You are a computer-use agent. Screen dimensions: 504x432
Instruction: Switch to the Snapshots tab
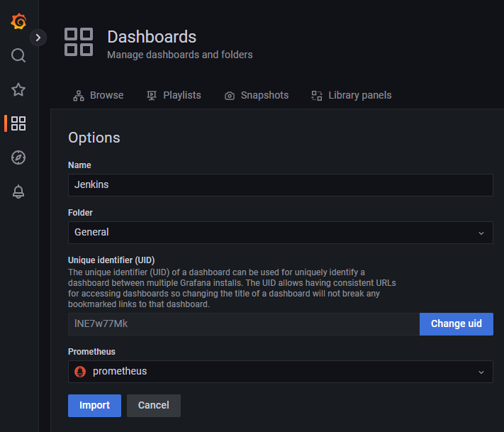[257, 95]
